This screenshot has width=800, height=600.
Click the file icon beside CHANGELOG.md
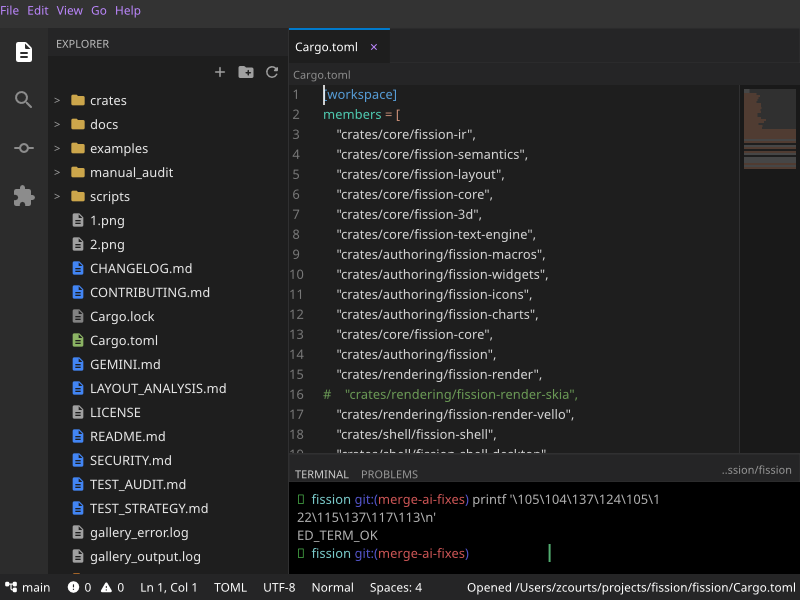(x=78, y=268)
